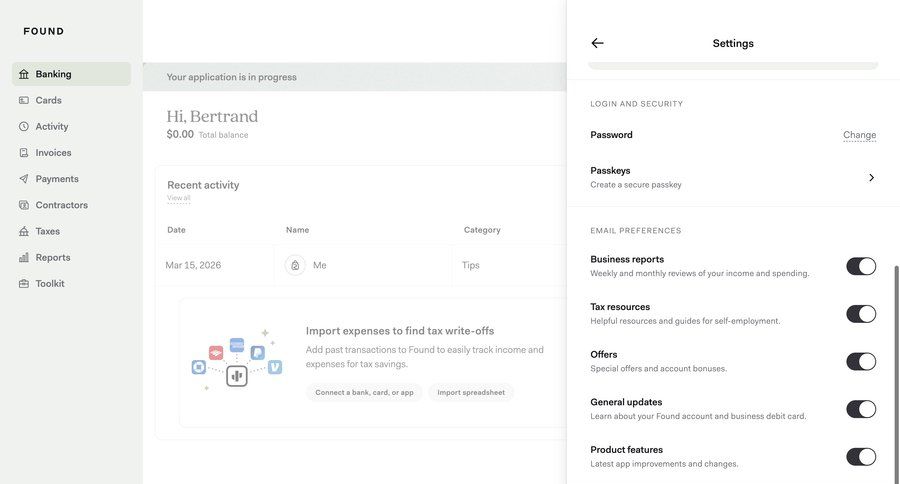Click the Password label
The height and width of the screenshot is (484, 900).
611,135
